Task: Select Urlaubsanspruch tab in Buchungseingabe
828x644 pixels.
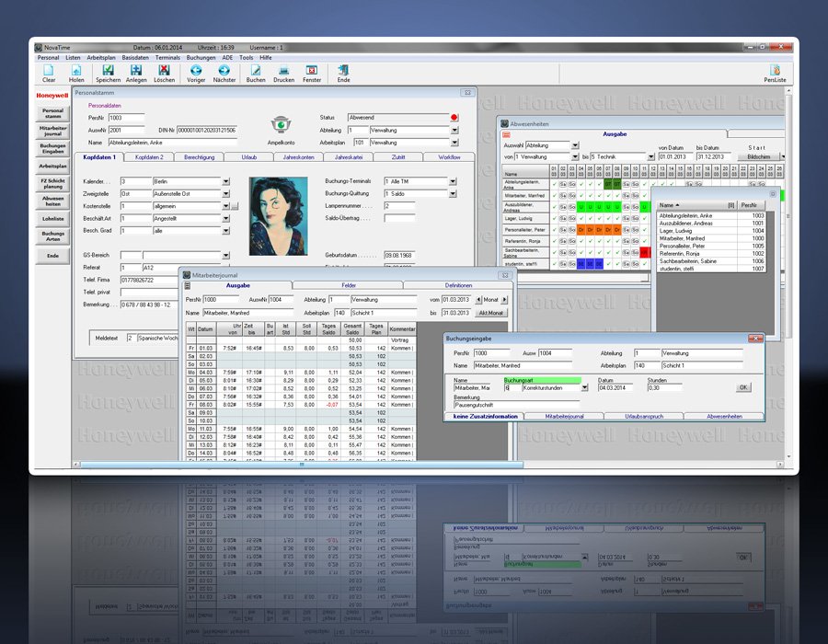Action: tap(644, 417)
